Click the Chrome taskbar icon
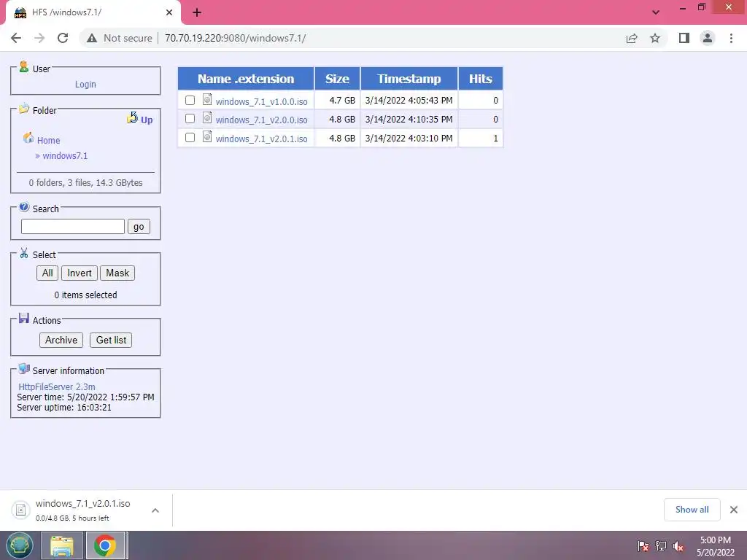 click(105, 545)
